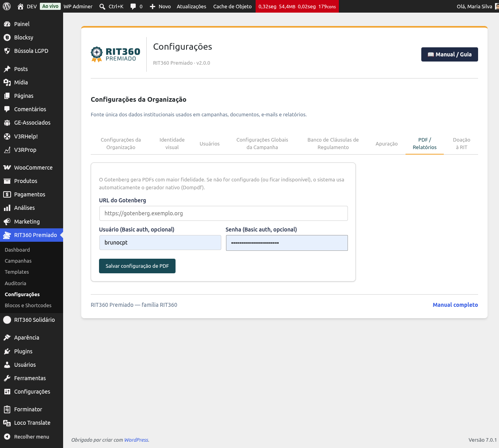The height and width of the screenshot is (448, 499).
Task: Open the Auditoria submenu item
Action: point(15,283)
